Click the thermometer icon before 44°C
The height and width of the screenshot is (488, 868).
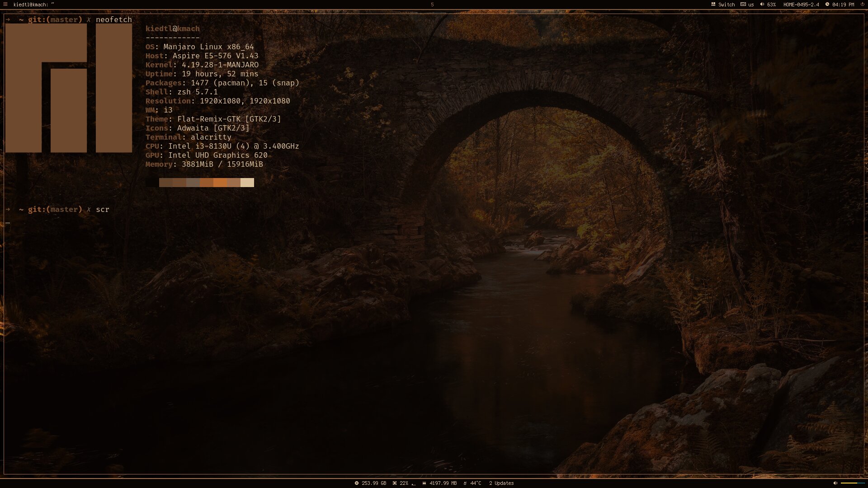[x=465, y=483]
